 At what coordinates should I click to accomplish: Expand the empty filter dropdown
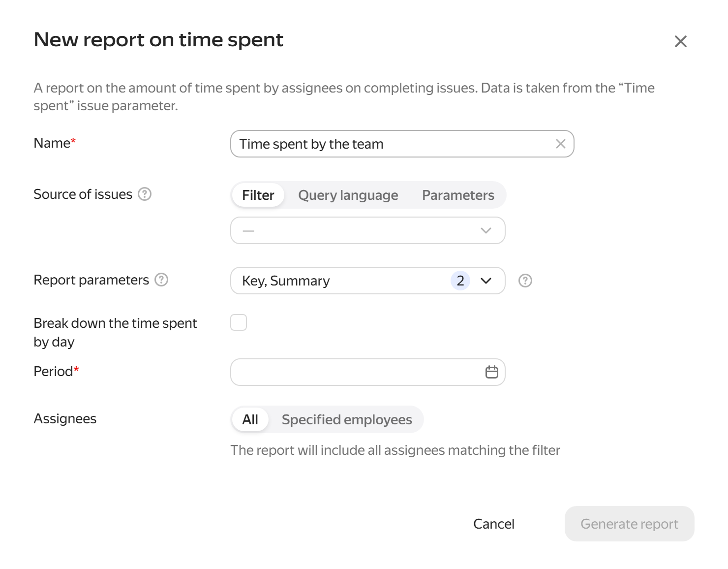[368, 230]
